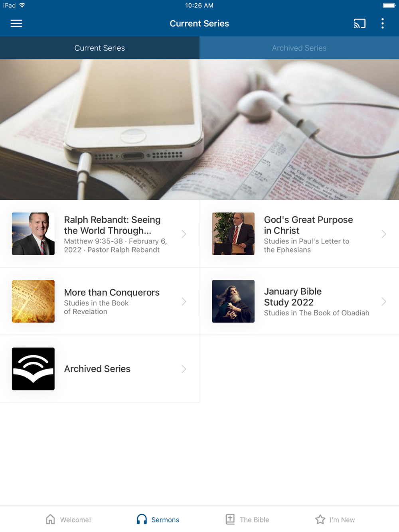Tap the Welcome home icon
Screen dimensions: 399x532
pyautogui.click(x=50, y=519)
